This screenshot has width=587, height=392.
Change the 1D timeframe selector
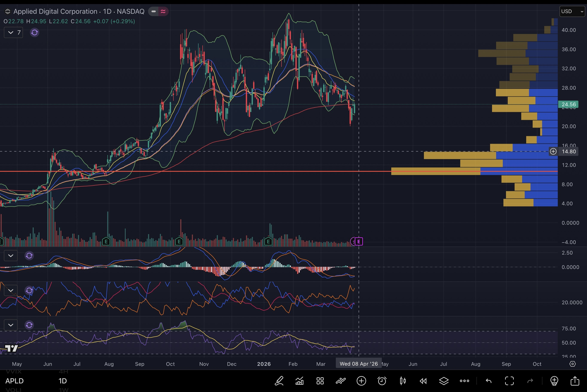(x=63, y=381)
